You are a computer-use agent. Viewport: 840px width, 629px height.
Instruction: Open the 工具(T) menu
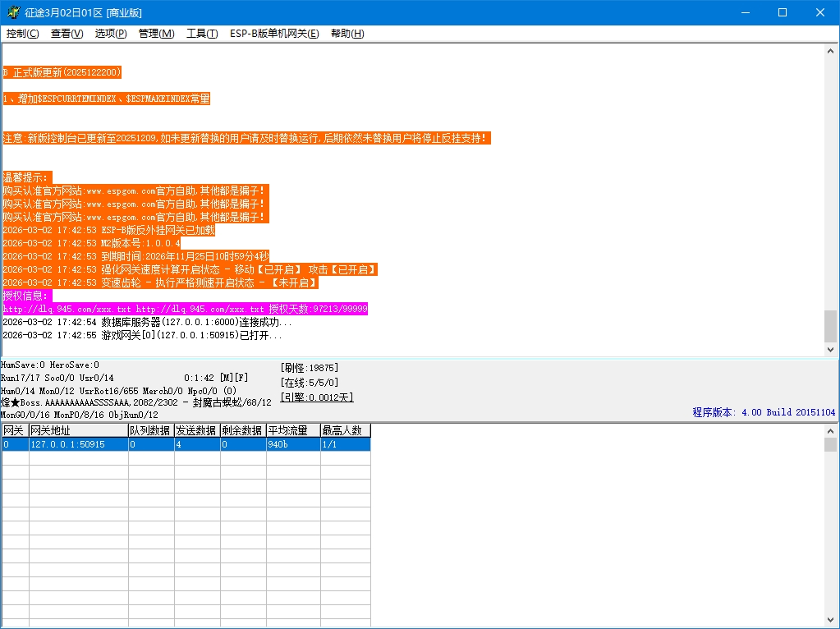202,34
